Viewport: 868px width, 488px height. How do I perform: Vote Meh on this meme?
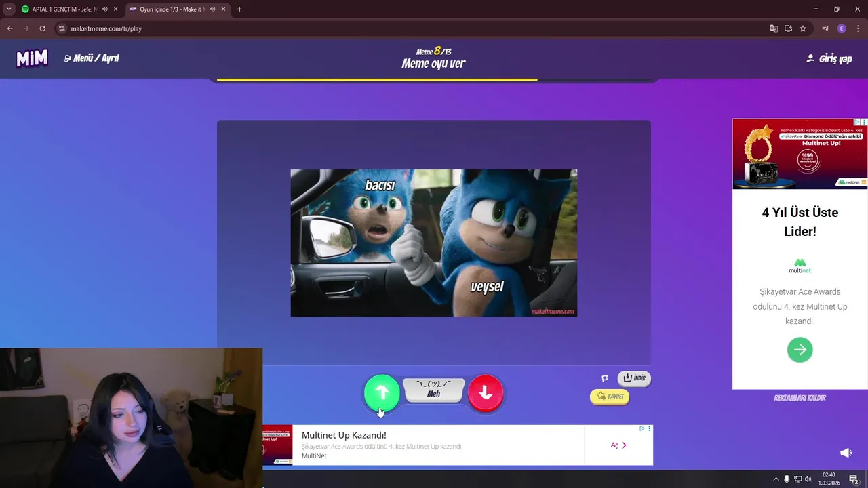433,389
